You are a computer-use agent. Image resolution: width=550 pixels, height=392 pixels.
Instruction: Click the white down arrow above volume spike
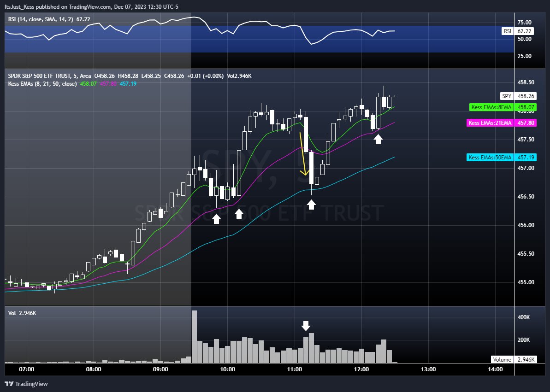point(307,326)
